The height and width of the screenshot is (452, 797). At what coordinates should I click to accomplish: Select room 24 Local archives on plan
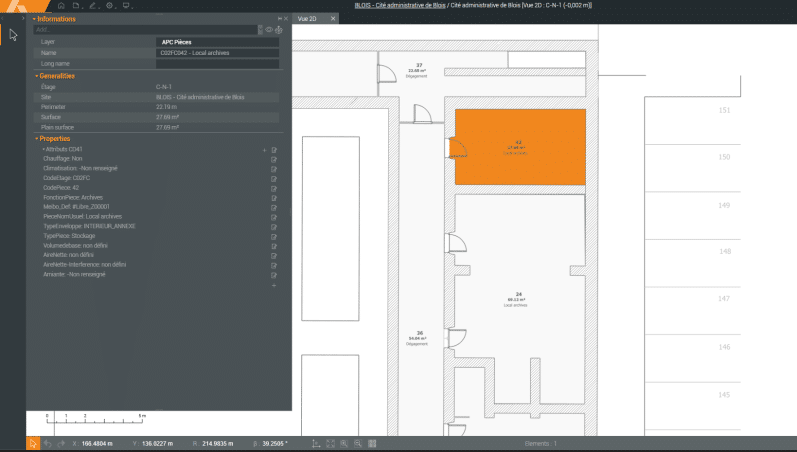518,299
